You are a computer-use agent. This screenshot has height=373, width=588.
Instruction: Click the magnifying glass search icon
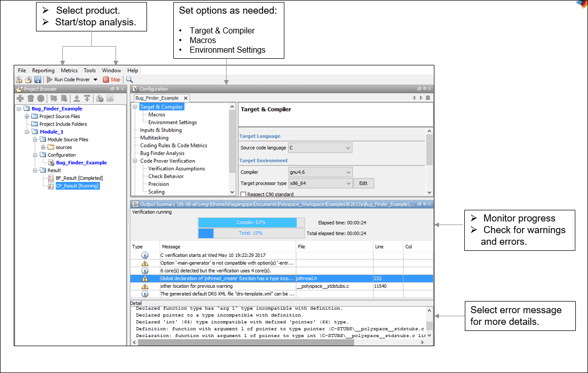[129, 80]
